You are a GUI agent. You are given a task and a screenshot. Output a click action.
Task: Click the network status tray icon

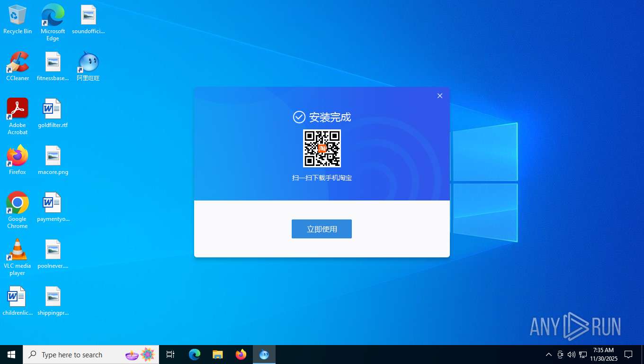tap(583, 355)
